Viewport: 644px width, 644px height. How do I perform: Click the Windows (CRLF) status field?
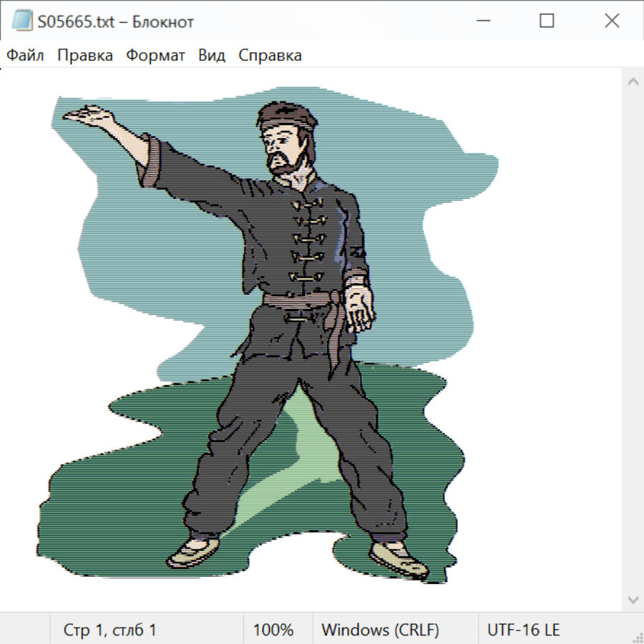(380, 630)
